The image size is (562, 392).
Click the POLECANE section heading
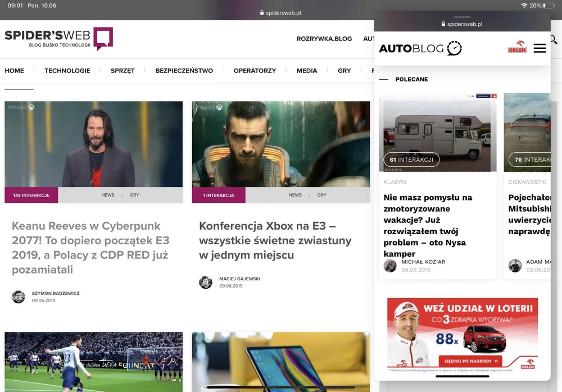point(411,79)
